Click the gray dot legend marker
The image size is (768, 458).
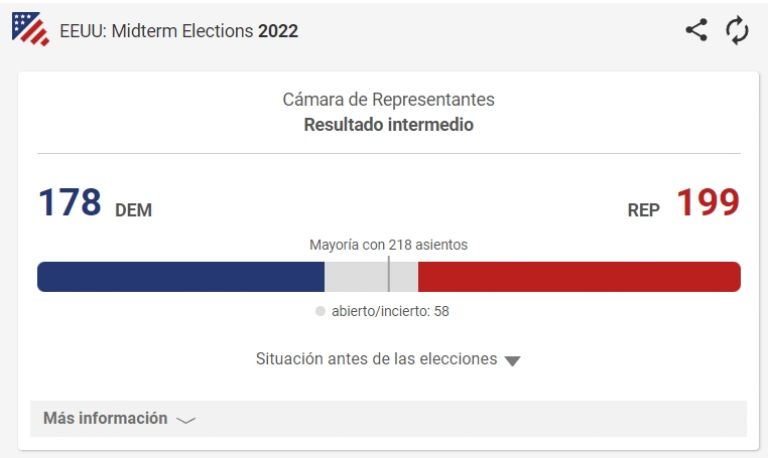coord(320,311)
